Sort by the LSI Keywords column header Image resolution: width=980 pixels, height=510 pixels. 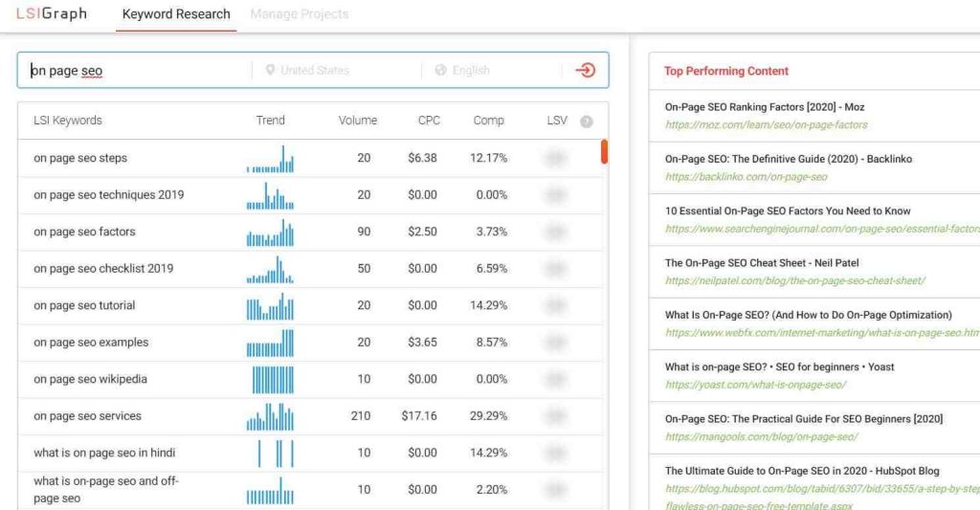(68, 121)
